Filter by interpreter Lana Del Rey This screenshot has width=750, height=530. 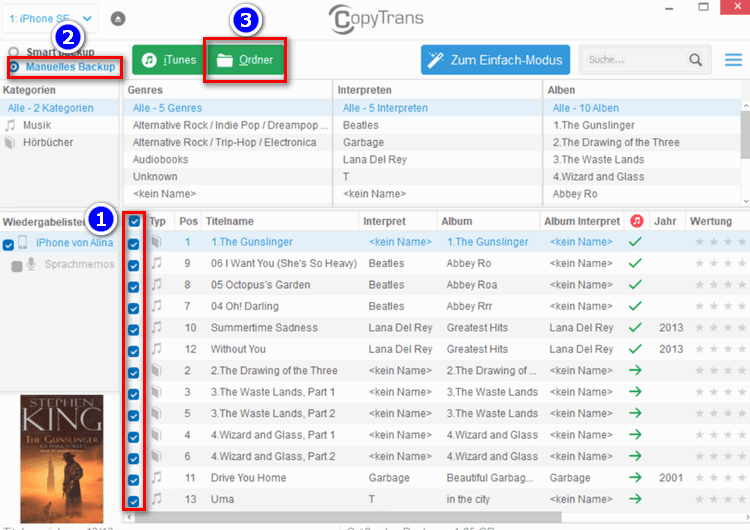pyautogui.click(x=438, y=160)
